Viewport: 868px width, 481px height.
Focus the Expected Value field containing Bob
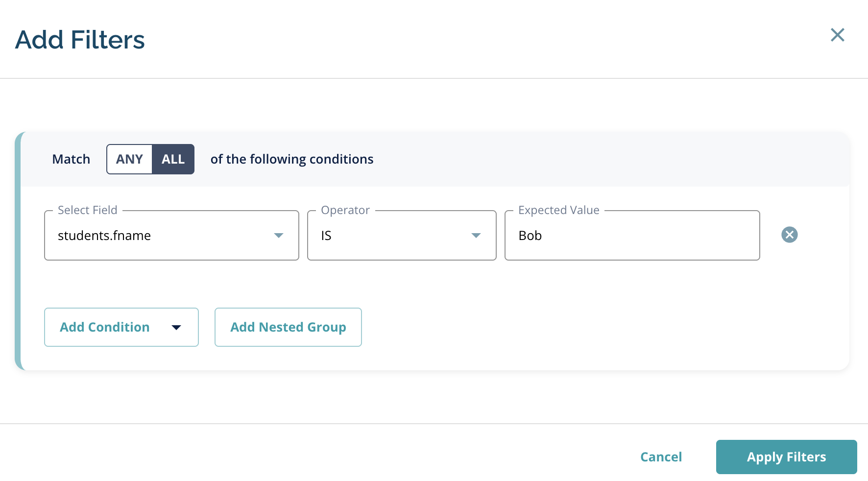pyautogui.click(x=632, y=236)
